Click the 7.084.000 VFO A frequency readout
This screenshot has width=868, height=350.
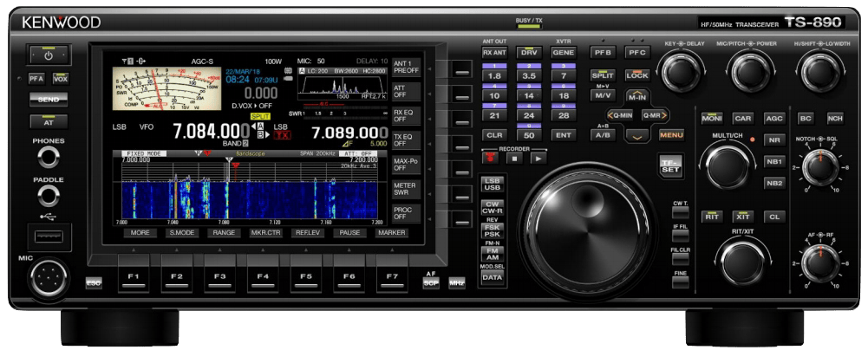point(212,132)
